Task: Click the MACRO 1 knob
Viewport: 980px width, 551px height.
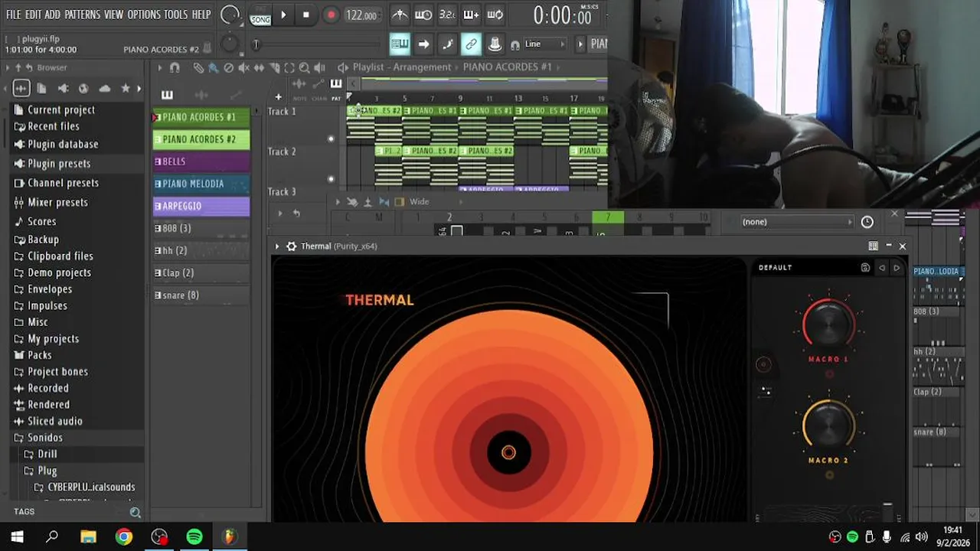Action: click(x=828, y=324)
